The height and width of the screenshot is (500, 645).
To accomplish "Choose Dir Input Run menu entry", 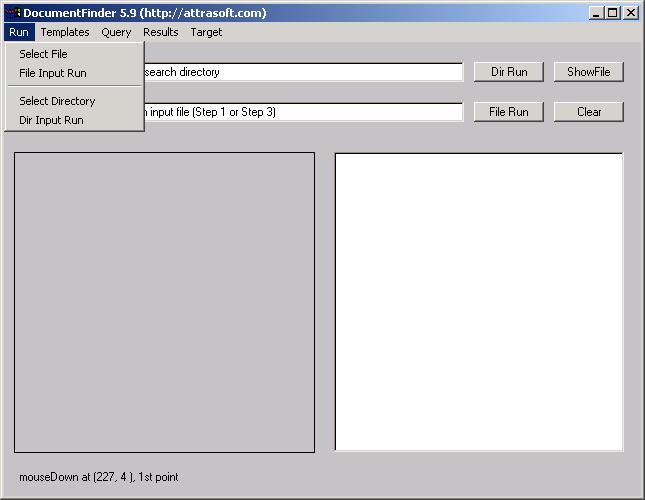I will click(x=51, y=120).
